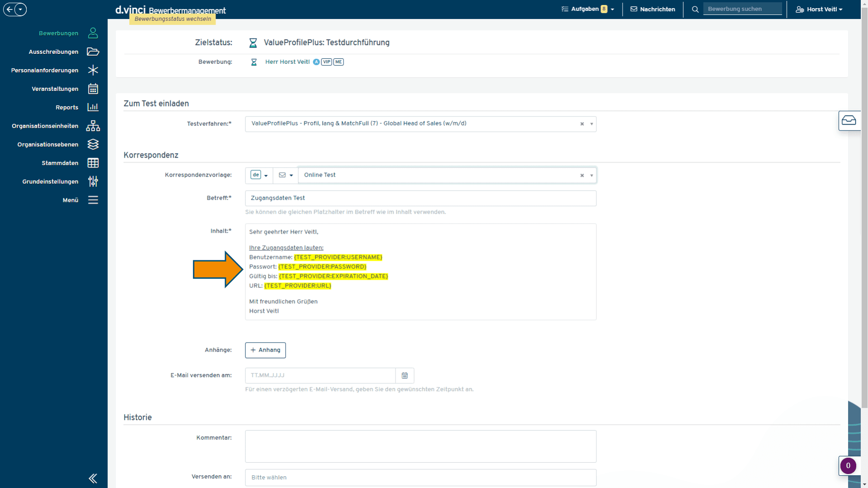Click the page vertical scrollbar
This screenshot has height=488, width=868.
[x=864, y=203]
